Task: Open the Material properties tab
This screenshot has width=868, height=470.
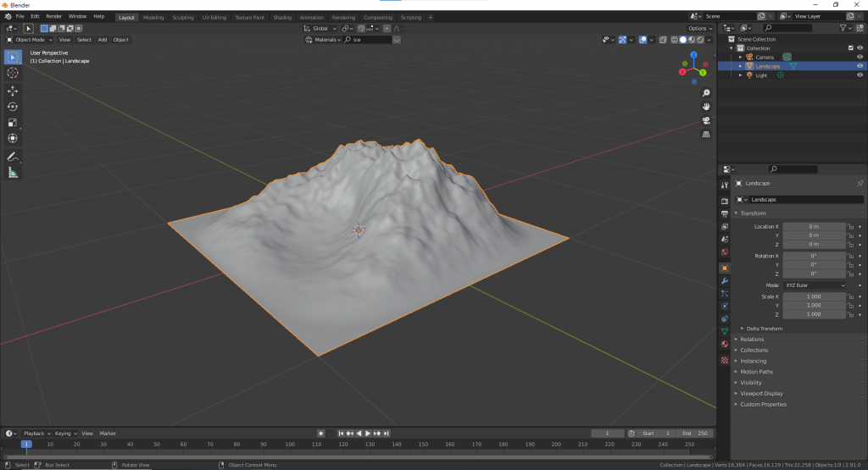Action: 724,344
